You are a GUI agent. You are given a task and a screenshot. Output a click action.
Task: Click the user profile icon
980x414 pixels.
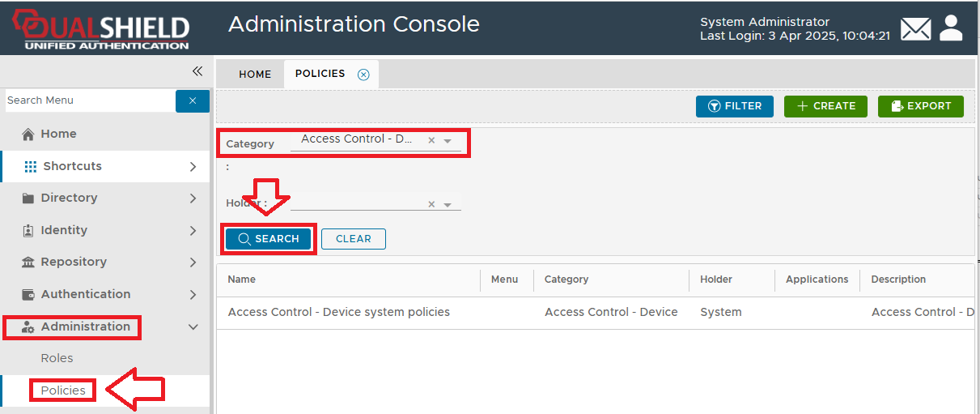951,28
